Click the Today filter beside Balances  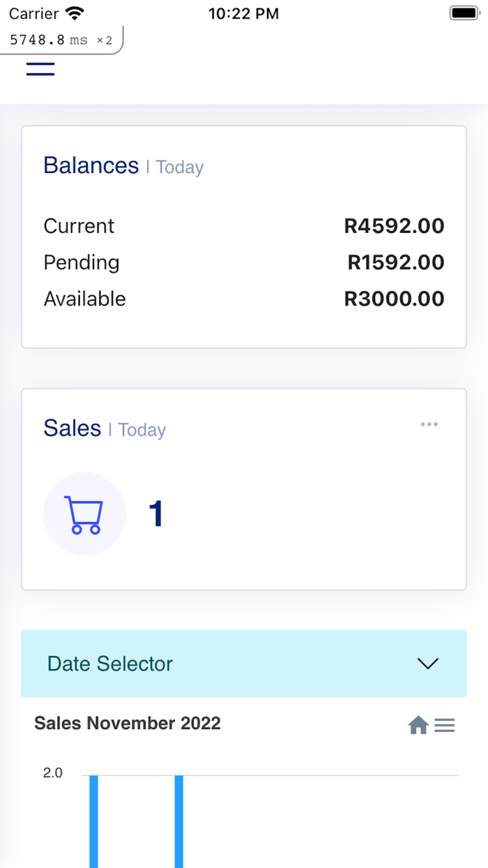point(179,167)
